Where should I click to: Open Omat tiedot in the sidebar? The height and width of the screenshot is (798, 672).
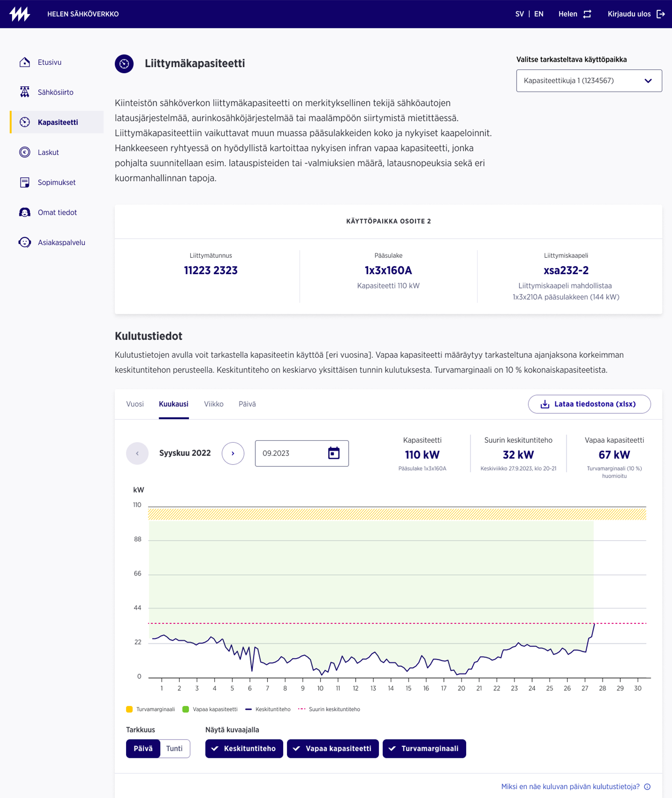(56, 212)
